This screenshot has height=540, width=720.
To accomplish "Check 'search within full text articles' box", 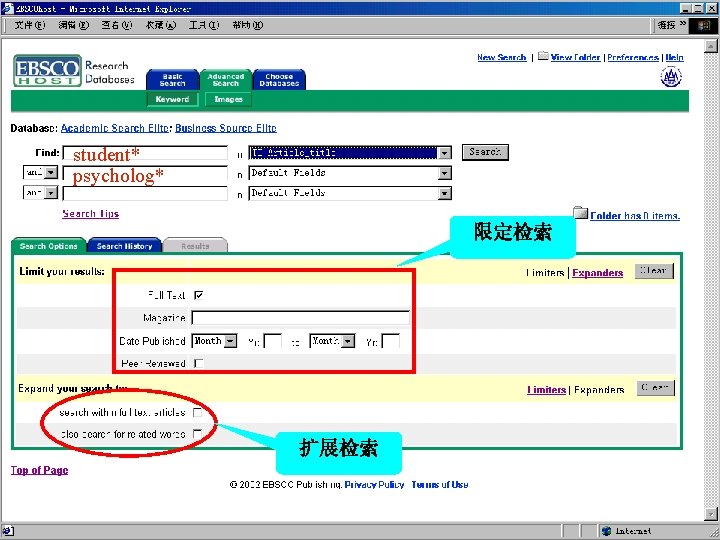I will (x=197, y=412).
